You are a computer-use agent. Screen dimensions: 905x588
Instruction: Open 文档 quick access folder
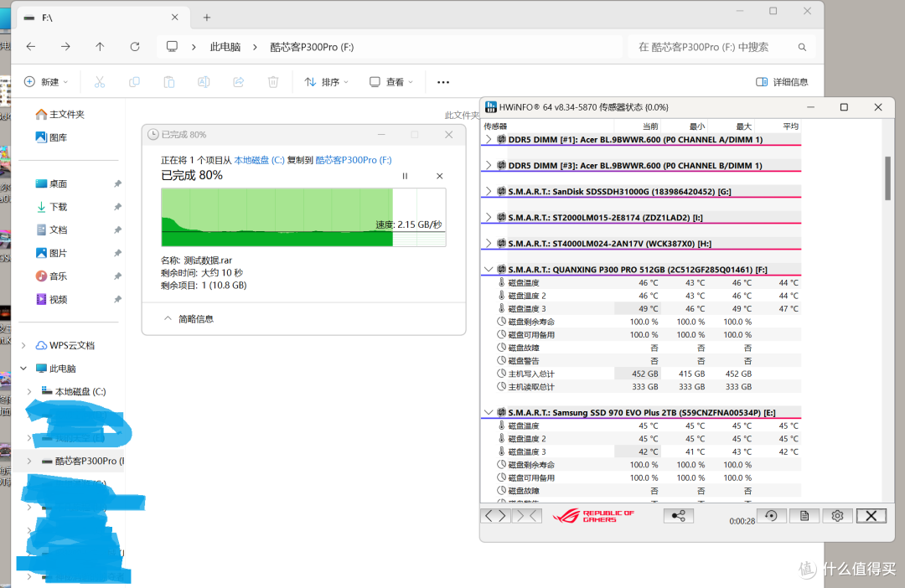pos(51,230)
